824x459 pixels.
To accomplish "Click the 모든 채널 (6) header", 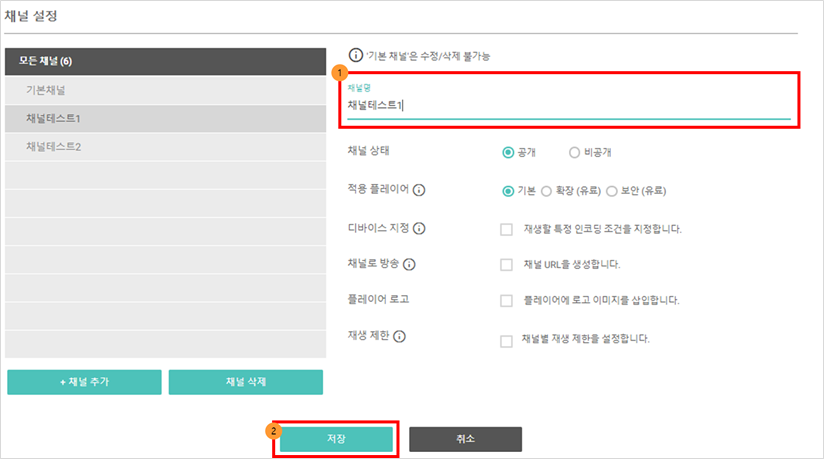I will (x=166, y=61).
